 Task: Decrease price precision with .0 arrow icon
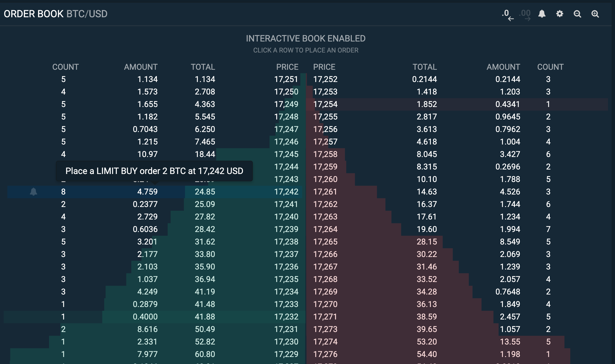tap(508, 15)
